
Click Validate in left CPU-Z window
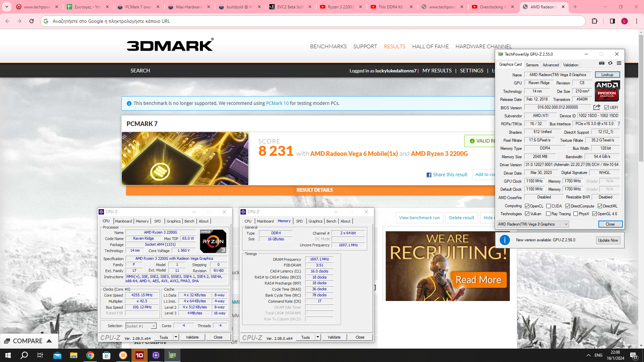point(192,337)
